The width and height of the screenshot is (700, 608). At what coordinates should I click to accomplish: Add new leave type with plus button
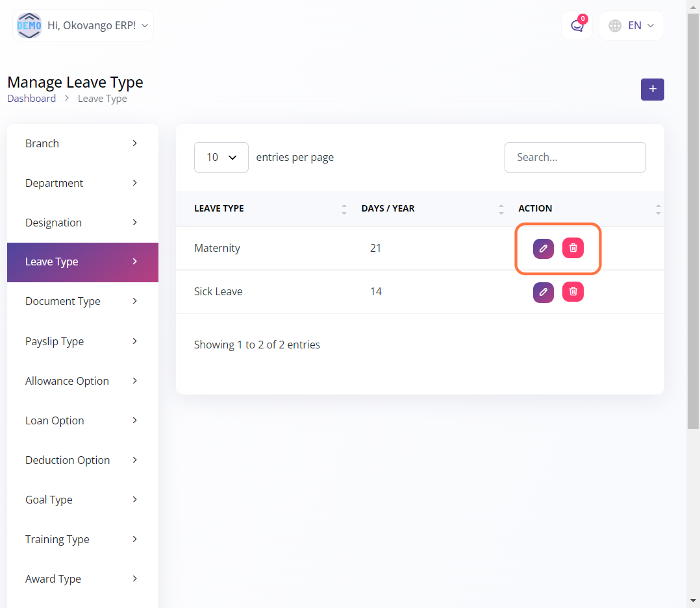click(x=652, y=90)
